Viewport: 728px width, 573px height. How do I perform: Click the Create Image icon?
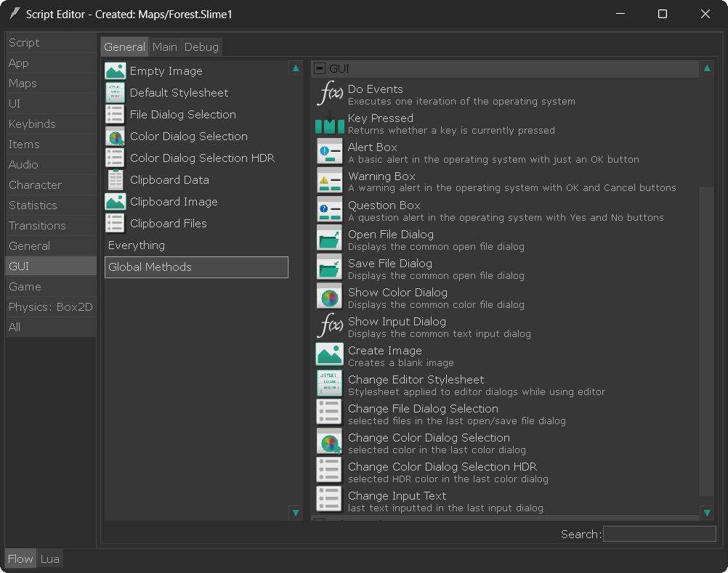[x=329, y=355]
